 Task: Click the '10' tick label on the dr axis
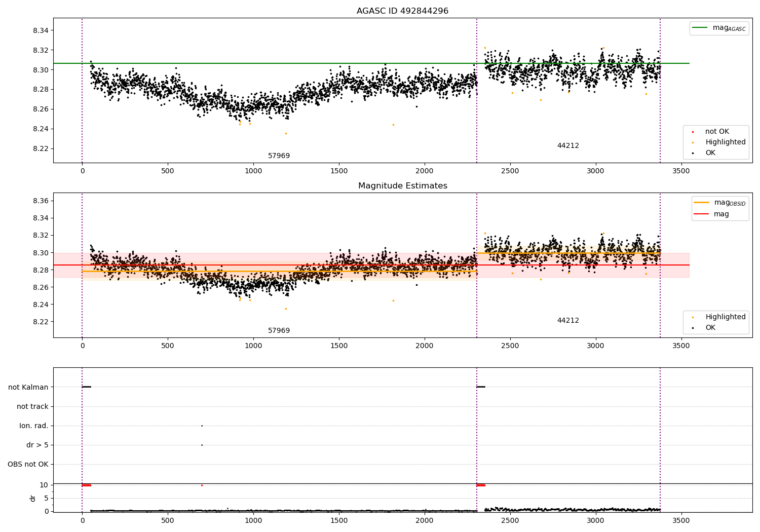click(44, 485)
